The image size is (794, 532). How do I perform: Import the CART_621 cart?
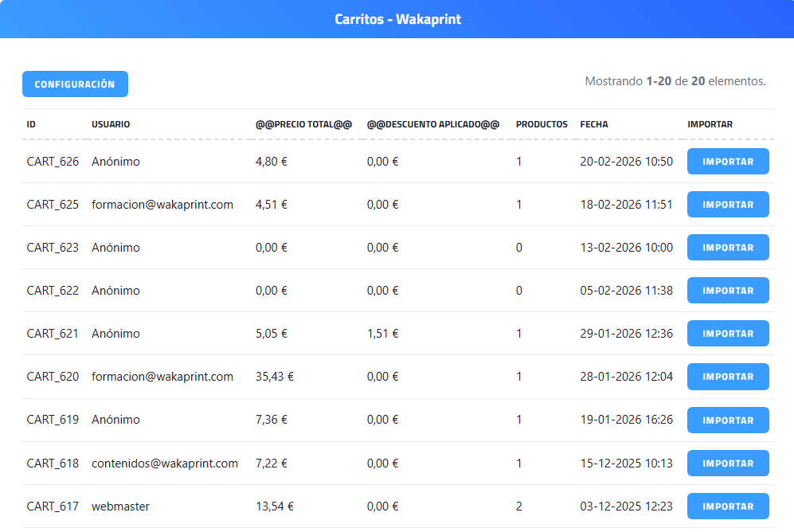(728, 334)
